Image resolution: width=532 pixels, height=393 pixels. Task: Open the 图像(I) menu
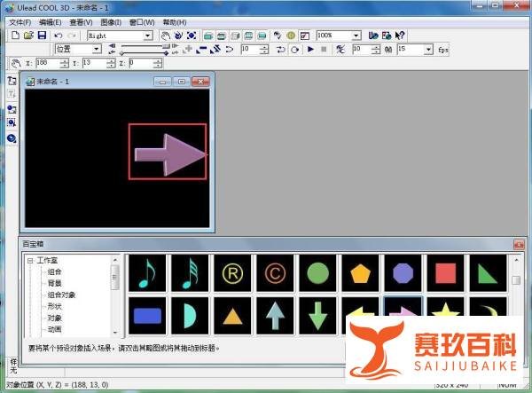click(x=111, y=22)
